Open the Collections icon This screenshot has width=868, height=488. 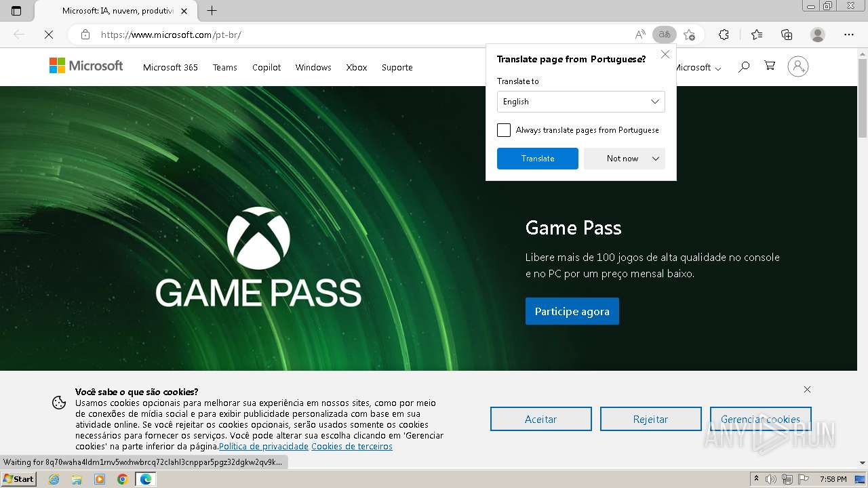pyautogui.click(x=787, y=35)
